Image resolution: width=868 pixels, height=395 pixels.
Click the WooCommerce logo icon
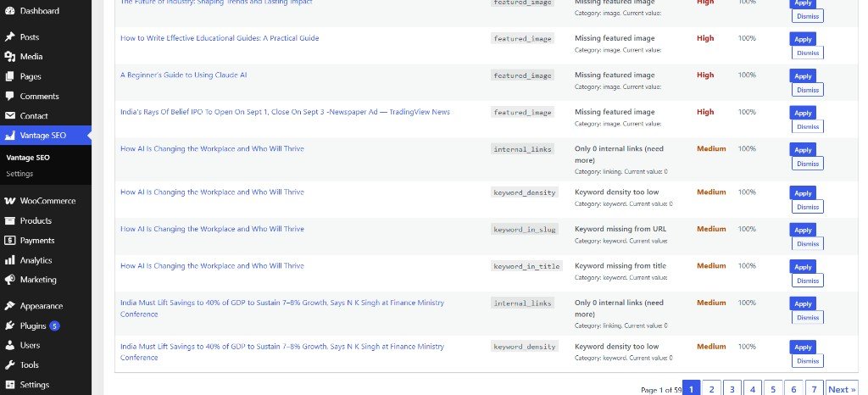pyautogui.click(x=9, y=201)
